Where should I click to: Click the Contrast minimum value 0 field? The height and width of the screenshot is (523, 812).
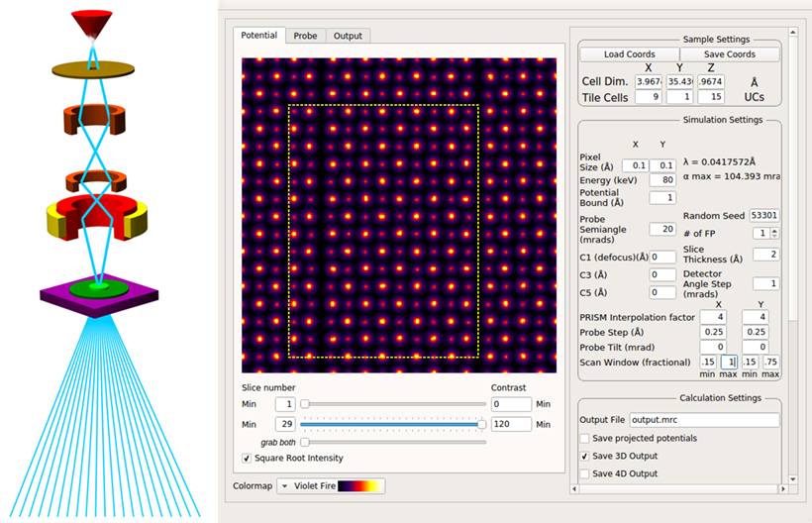click(x=511, y=404)
